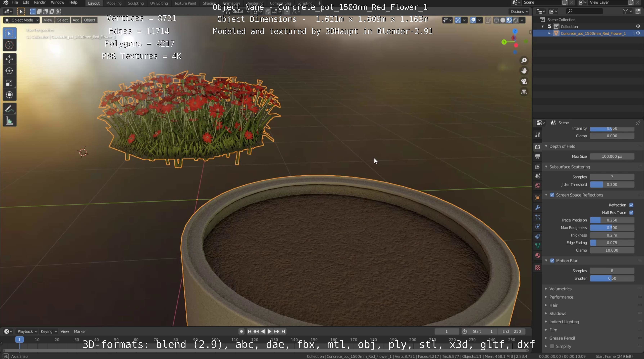
Task: Open Modifiers properties tab
Action: pyautogui.click(x=537, y=207)
